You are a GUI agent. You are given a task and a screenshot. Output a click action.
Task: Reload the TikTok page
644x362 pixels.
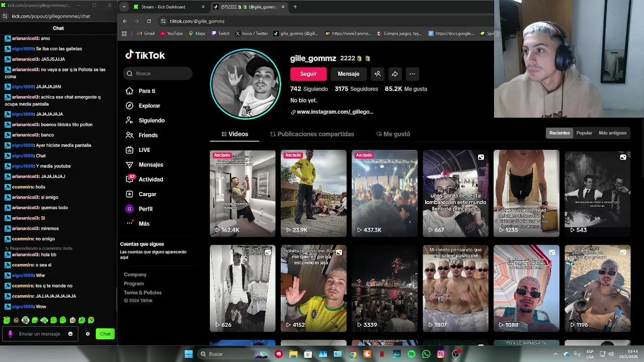click(x=149, y=21)
